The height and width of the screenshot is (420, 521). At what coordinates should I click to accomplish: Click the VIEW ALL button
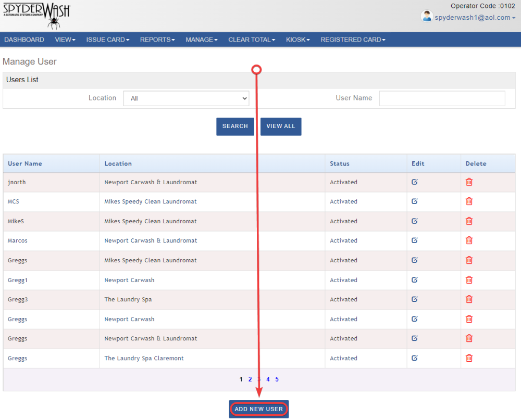coord(281,126)
